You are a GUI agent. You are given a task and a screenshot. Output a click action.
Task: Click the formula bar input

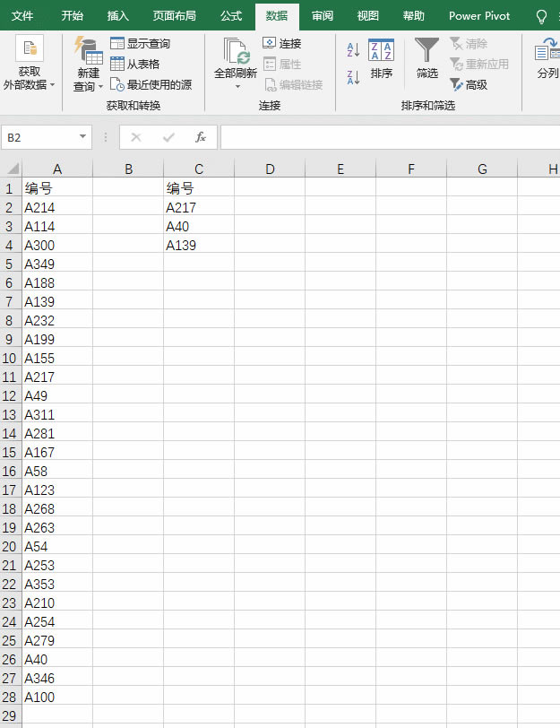coord(390,137)
